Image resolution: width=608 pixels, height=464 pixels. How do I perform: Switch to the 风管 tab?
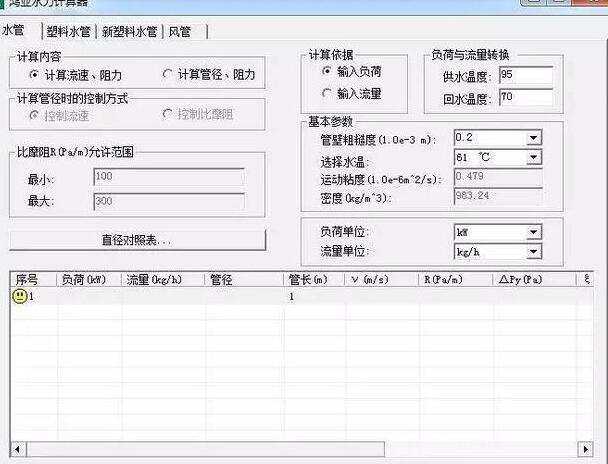(x=180, y=32)
